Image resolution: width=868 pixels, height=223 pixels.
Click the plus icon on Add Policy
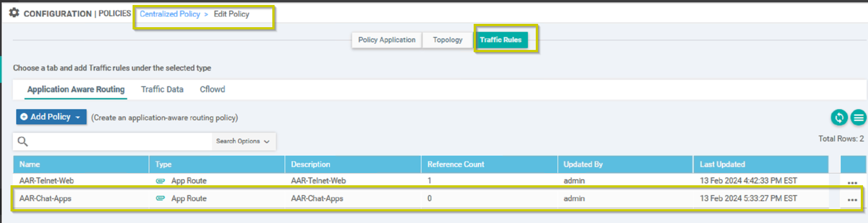[24, 117]
